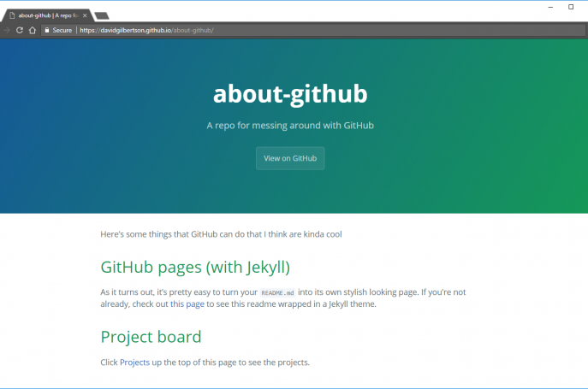Click the Secure padlock icon
Viewport: 588px width, 389px height.
coord(47,31)
